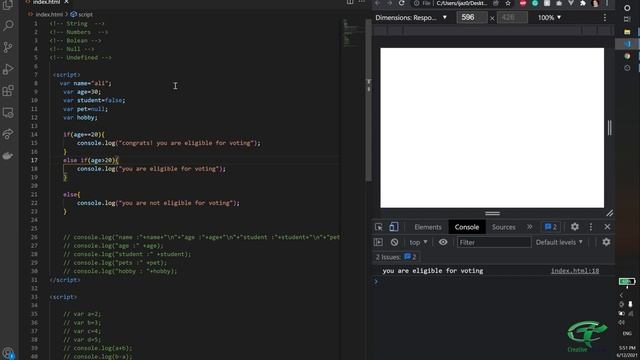Switch to the Console tab
Viewport: 640px width, 360px height.
click(467, 227)
